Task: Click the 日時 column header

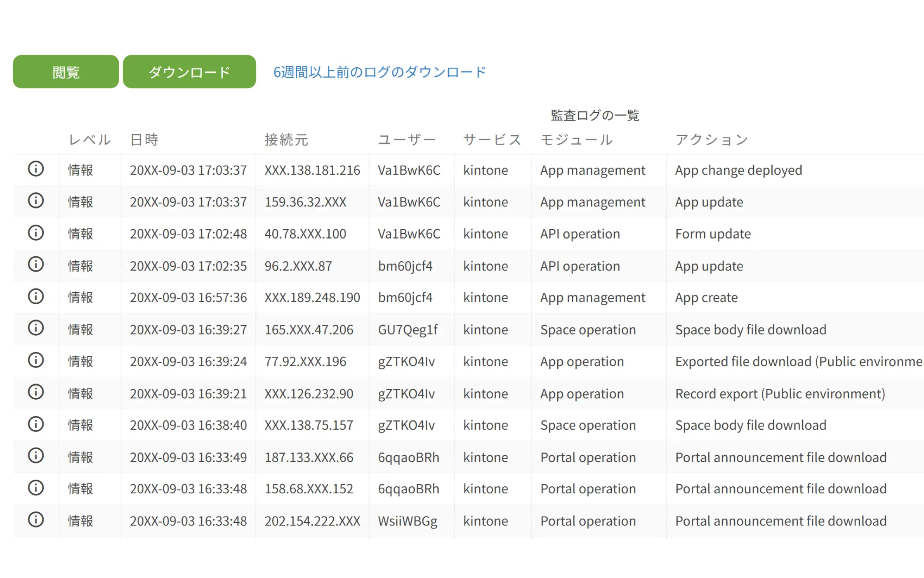Action: coord(144,140)
